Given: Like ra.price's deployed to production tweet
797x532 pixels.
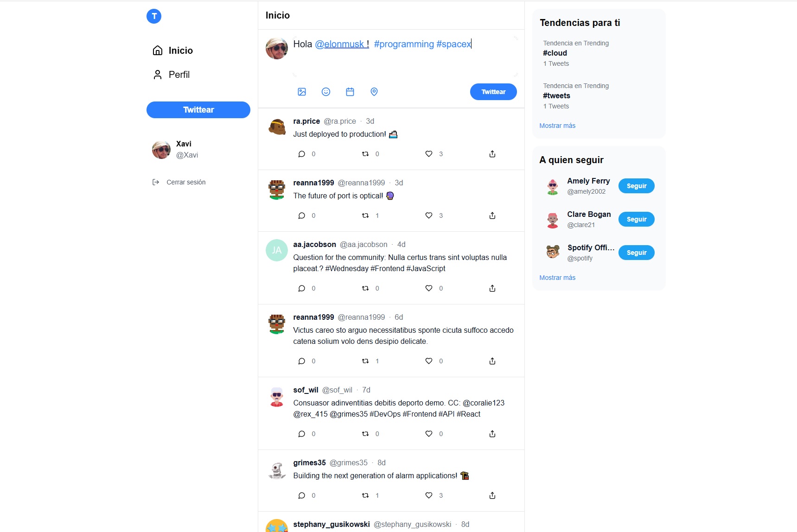Looking at the screenshot, I should point(429,154).
